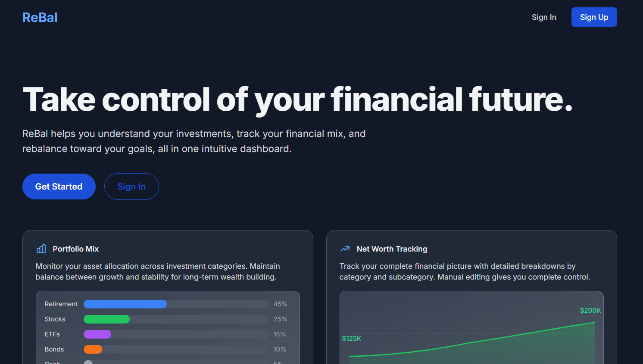Click the $200K label on the chart
The height and width of the screenshot is (364, 643).
point(590,311)
